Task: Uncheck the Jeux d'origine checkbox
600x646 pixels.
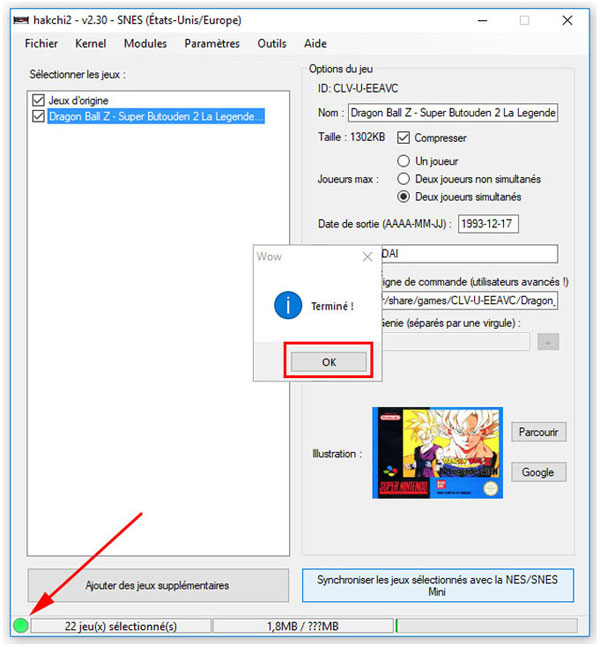Action: click(x=39, y=101)
